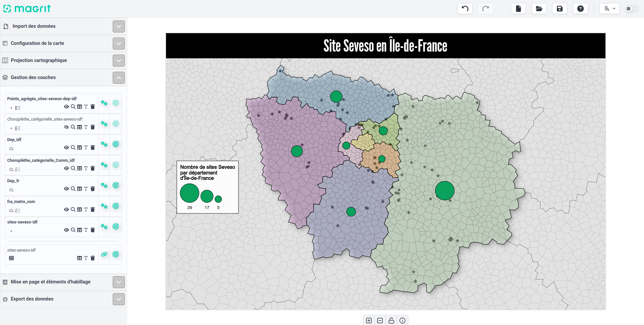Open the Export des données section

point(119,299)
